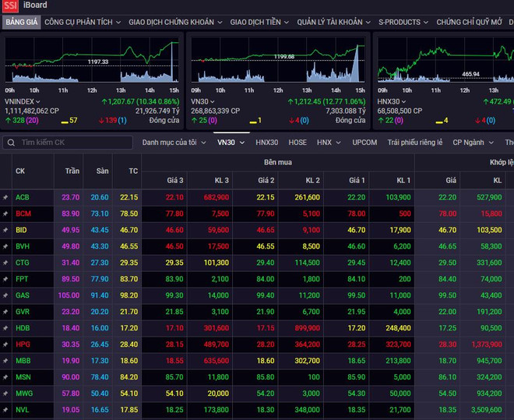Select the HNX30 watchlist tab

pyautogui.click(x=267, y=143)
